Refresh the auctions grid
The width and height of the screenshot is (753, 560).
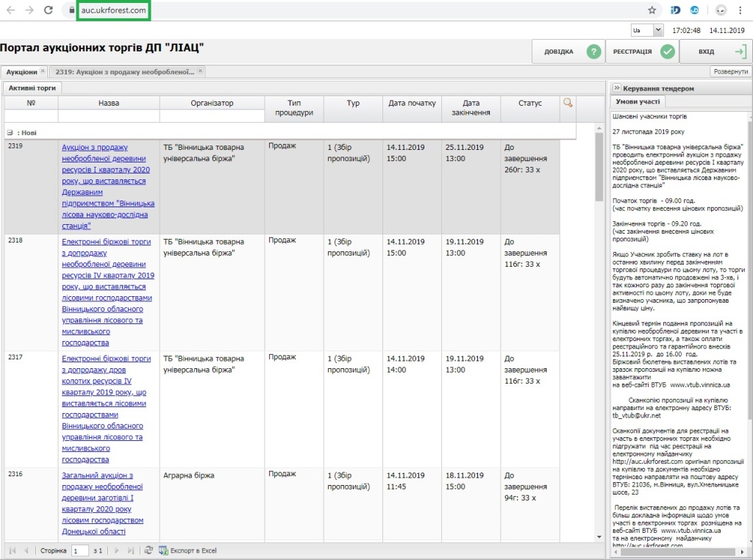(x=149, y=550)
